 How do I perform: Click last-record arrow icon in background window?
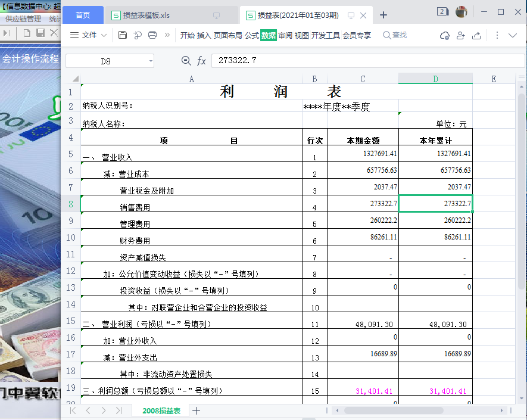pyautogui.click(x=7, y=33)
